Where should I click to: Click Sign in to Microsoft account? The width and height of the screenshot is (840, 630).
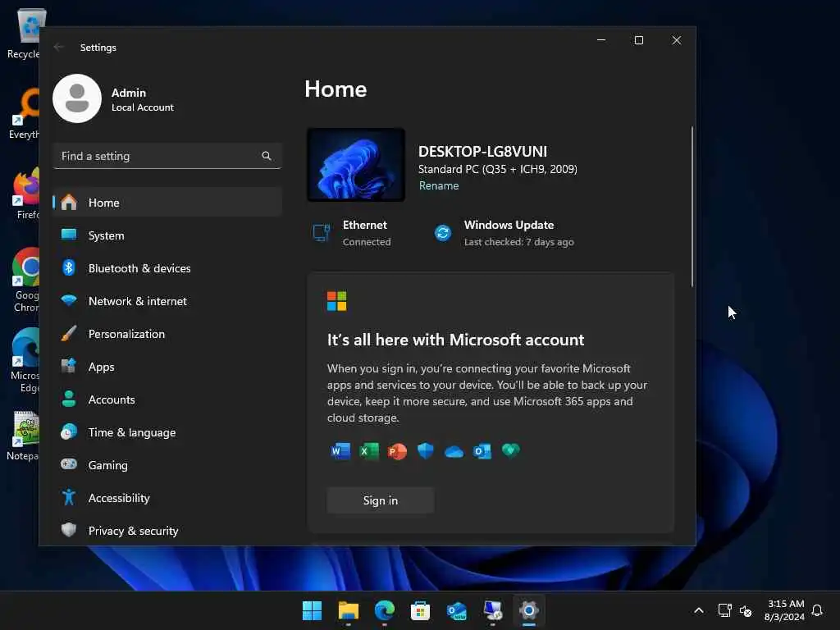coord(381,500)
